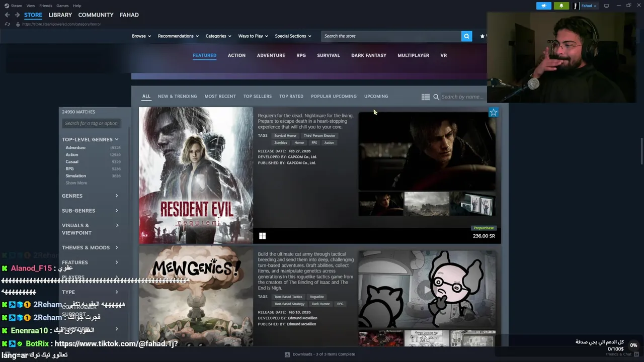This screenshot has height=362, width=644.
Task: Click the store search magnifier button
Action: pyautogui.click(x=466, y=36)
